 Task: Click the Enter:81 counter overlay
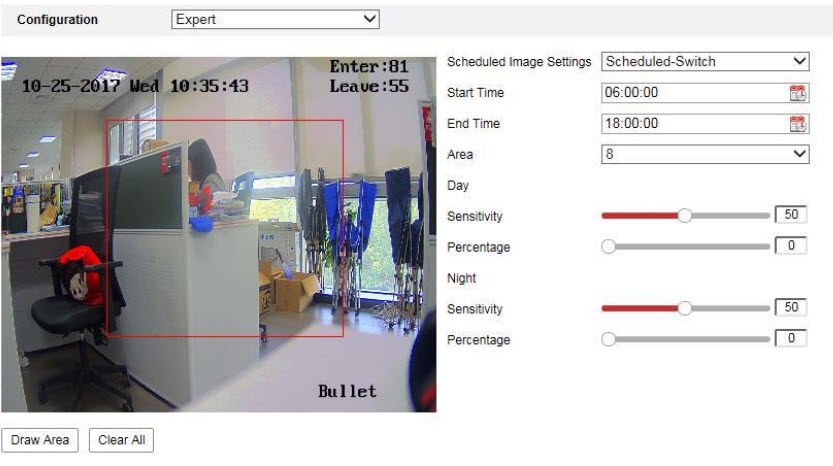click(369, 68)
